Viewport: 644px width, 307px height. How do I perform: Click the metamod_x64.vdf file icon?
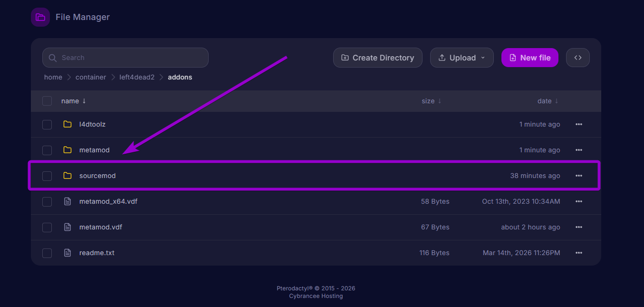(x=67, y=201)
